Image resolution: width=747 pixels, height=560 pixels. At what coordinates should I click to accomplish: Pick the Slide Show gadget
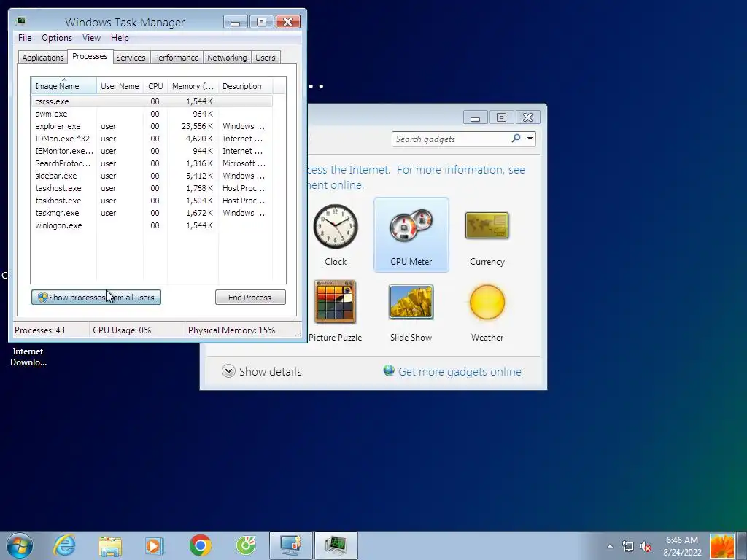pyautogui.click(x=411, y=311)
